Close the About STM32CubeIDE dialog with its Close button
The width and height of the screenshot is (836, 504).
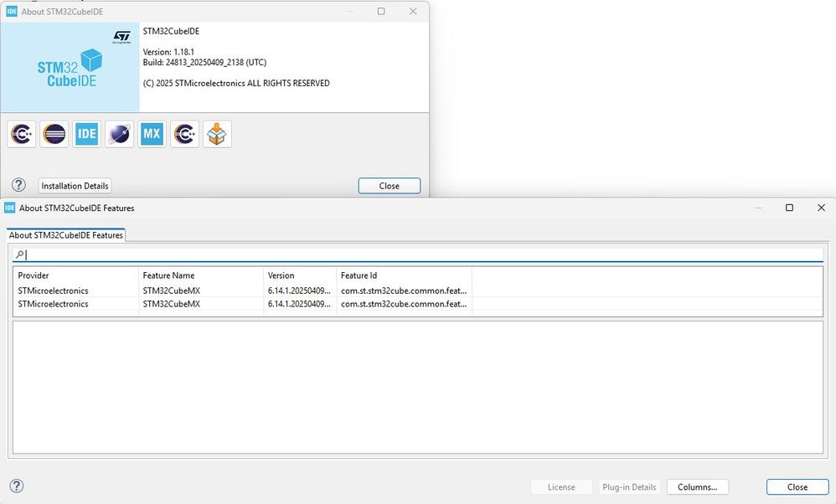(x=390, y=186)
